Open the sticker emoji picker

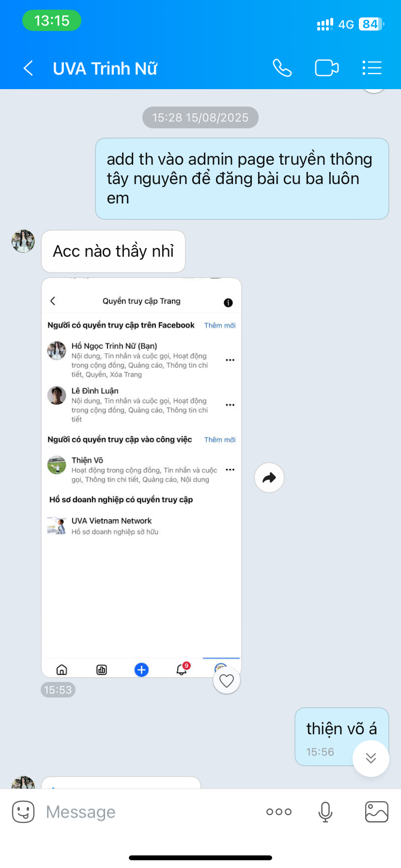coord(23,812)
